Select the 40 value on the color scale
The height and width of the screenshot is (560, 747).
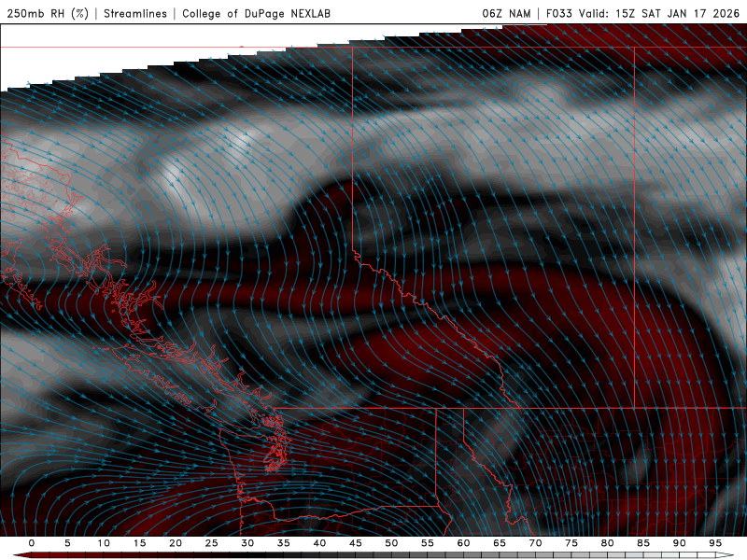click(319, 543)
